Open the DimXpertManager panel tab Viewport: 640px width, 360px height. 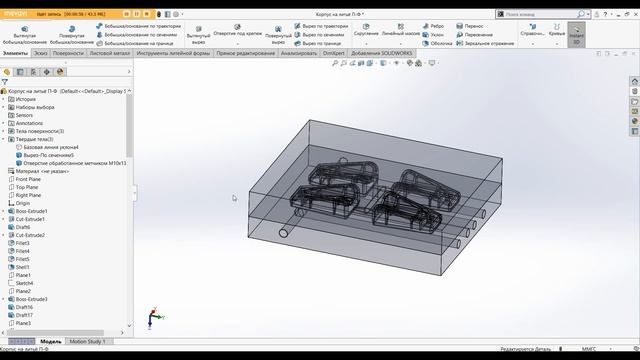[47, 72]
